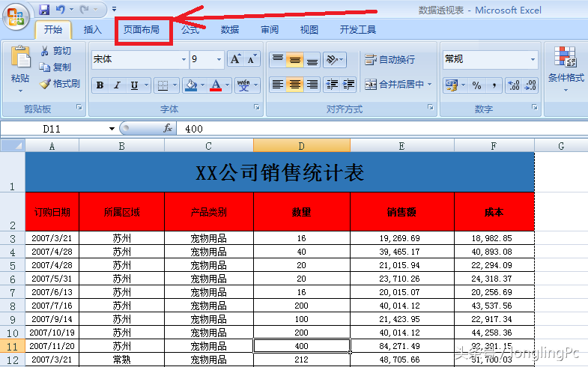Switch to the Home (开始) tab
The width and height of the screenshot is (588, 367).
[53, 30]
